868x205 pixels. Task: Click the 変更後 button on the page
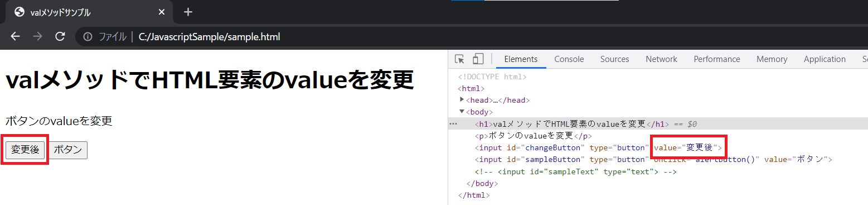25,150
